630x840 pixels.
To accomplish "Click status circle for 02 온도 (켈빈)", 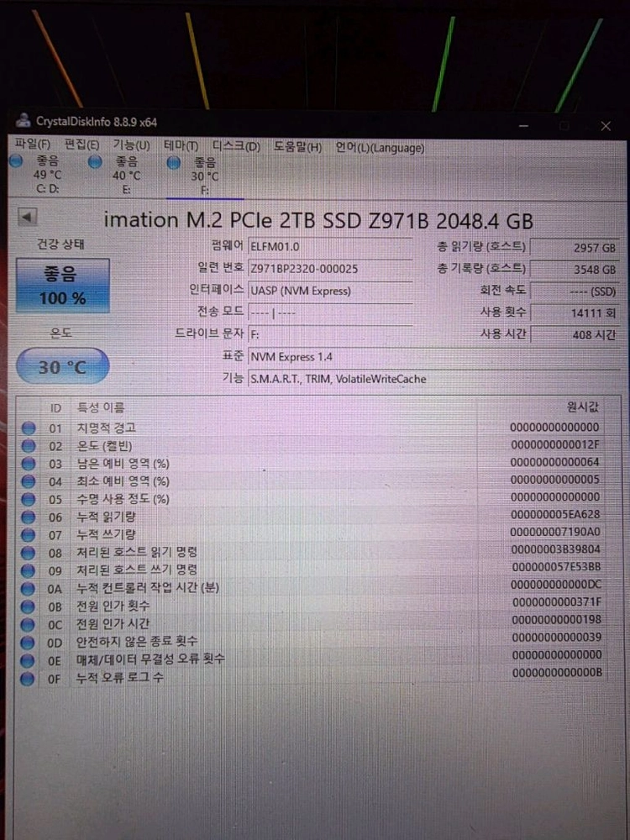I will [29, 446].
